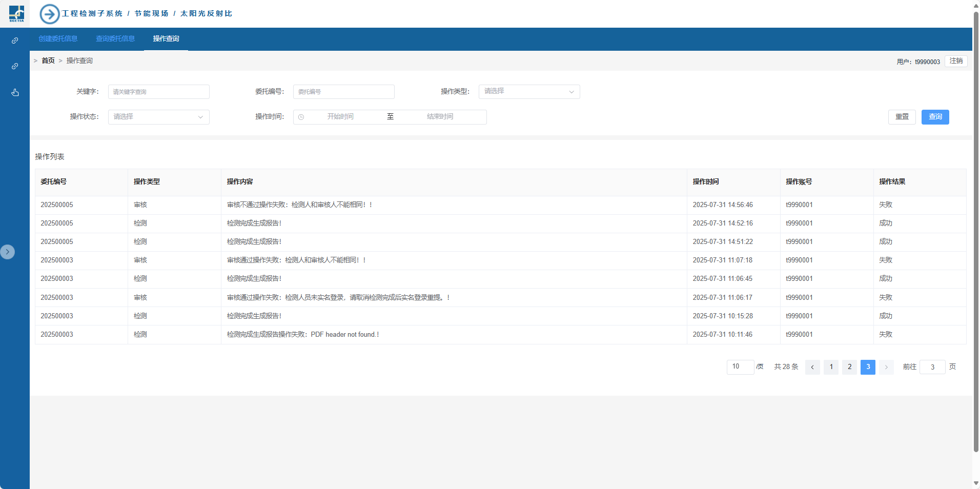The image size is (980, 489).
Task: Click the next page right arrow
Action: (886, 367)
